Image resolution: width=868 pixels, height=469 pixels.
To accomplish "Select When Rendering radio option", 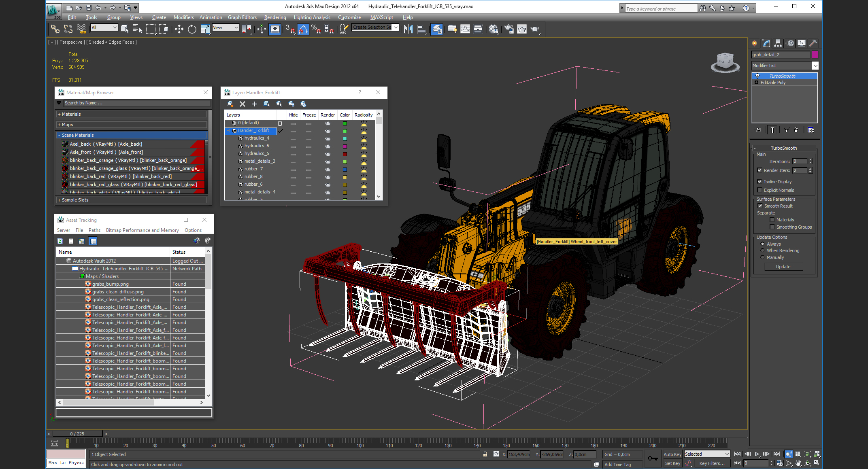I will pos(762,250).
